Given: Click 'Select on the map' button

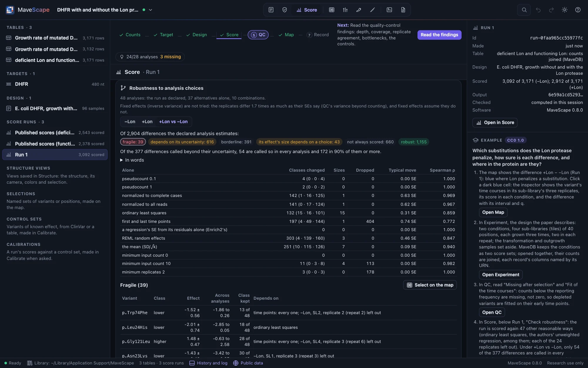Looking at the screenshot, I should (x=430, y=285).
